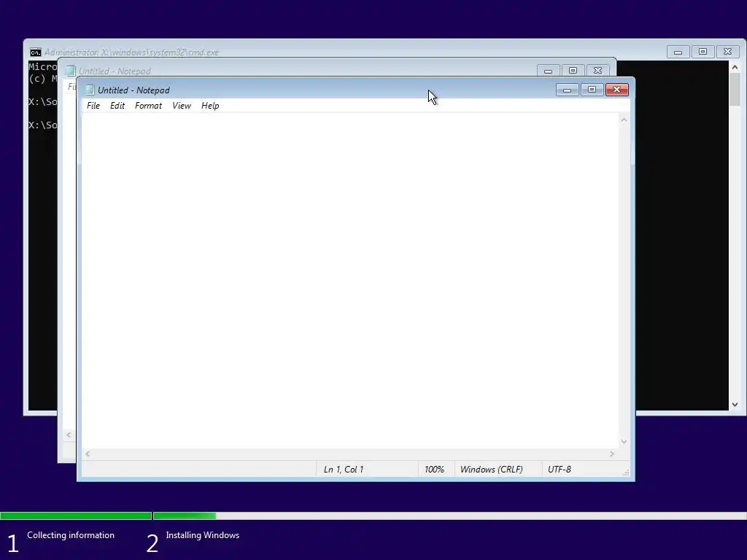Maximize the command prompt window
Viewport: 747px width, 560px height.
click(703, 52)
